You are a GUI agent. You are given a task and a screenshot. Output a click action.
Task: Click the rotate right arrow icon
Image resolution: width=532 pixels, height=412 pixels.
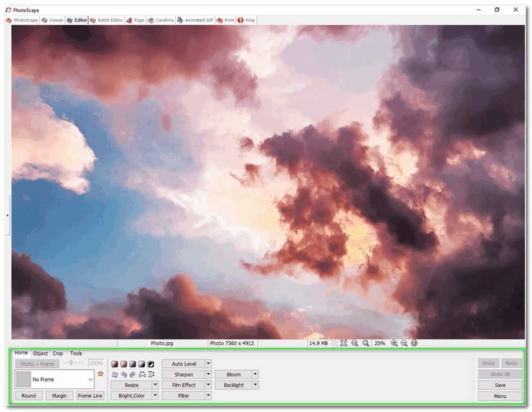point(132,375)
